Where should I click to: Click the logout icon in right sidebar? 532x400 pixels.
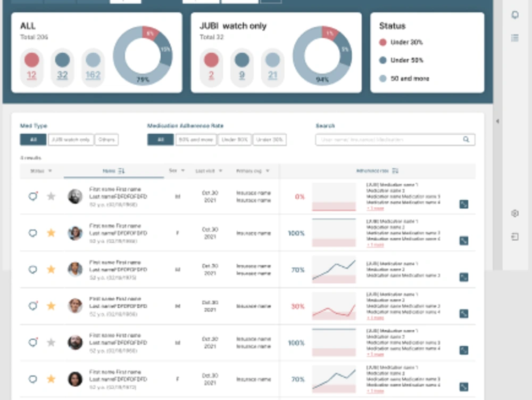tap(515, 236)
